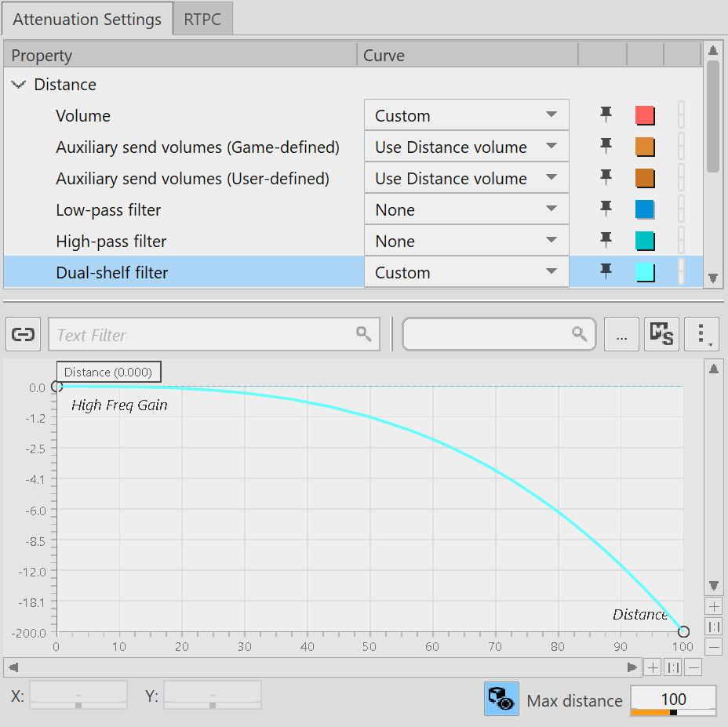Click the link icon beside Text Filter

tap(24, 335)
